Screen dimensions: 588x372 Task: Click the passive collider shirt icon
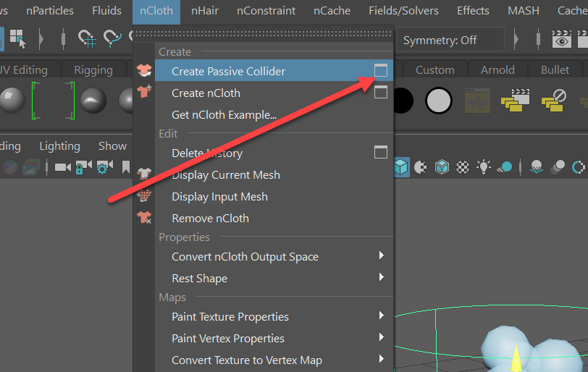tap(144, 70)
